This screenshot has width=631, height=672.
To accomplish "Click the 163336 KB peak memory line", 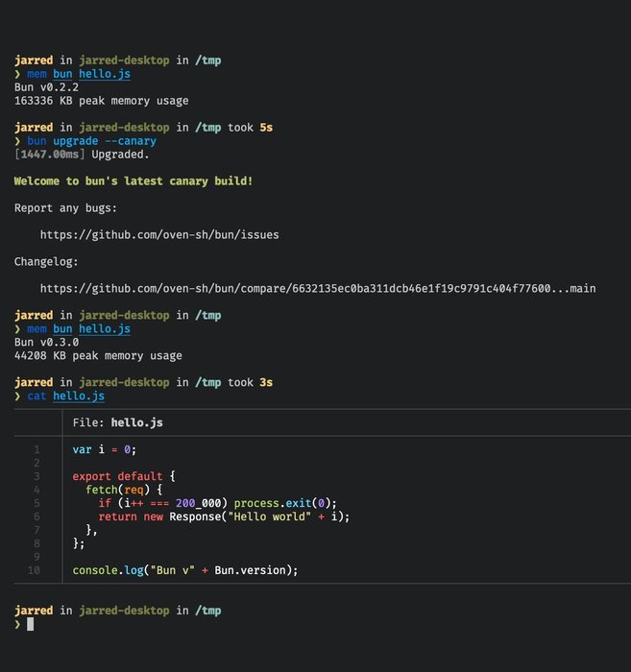I will point(101,100).
